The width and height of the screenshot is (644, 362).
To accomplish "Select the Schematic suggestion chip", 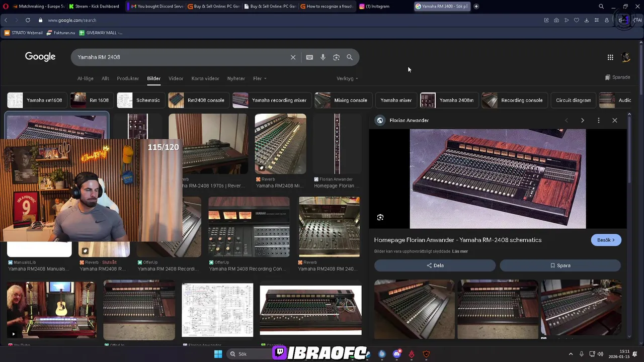I will click(140, 100).
